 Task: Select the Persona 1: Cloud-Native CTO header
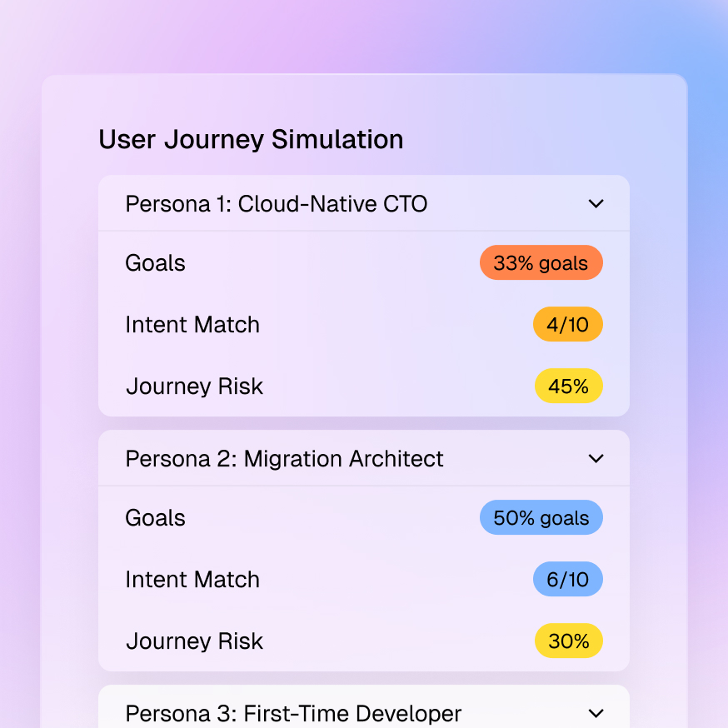277,203
